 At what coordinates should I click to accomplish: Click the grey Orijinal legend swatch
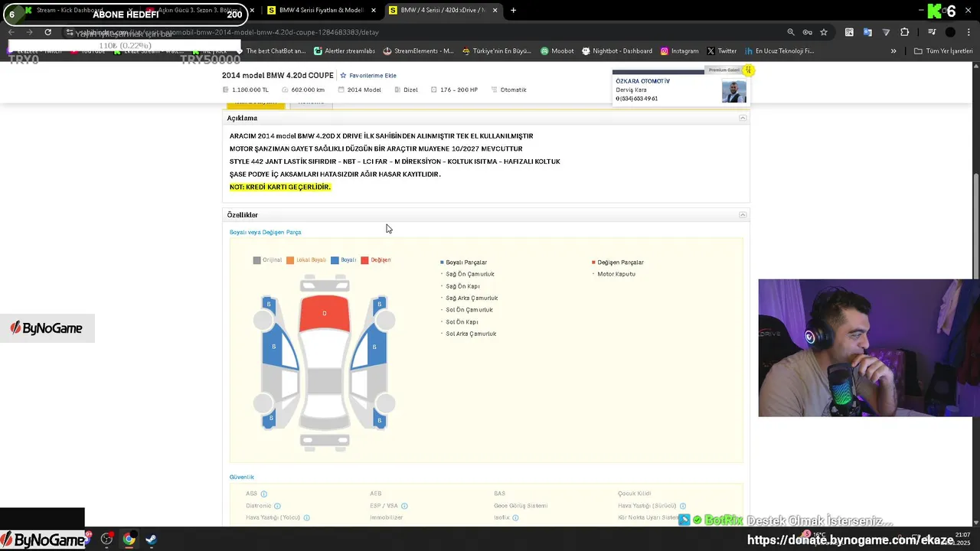pos(257,260)
